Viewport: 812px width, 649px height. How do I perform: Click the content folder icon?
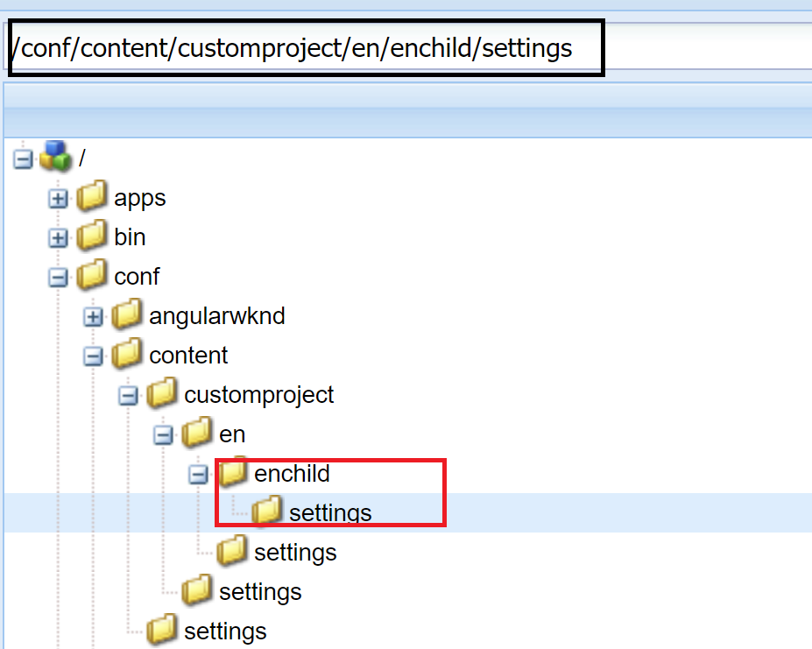coord(126,356)
